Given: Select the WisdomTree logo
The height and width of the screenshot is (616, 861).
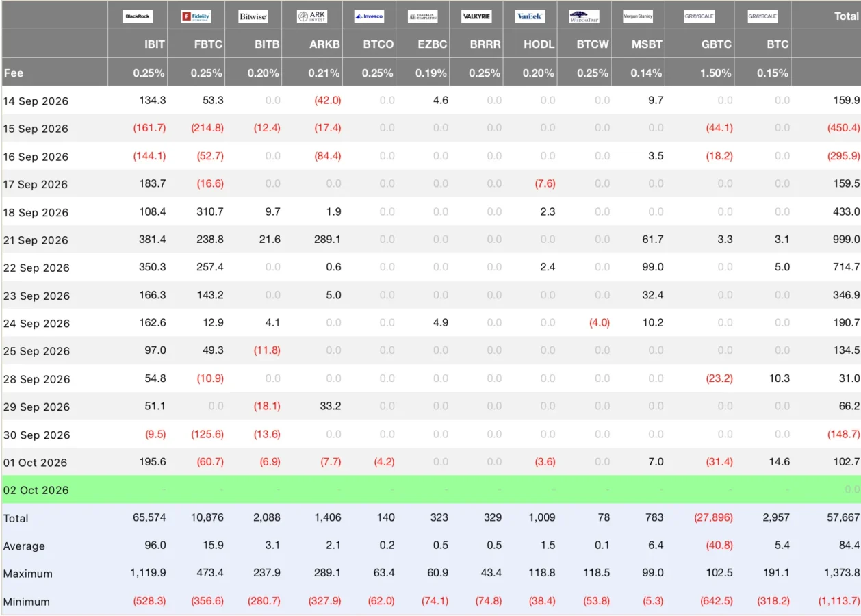Looking at the screenshot, I should [x=584, y=16].
